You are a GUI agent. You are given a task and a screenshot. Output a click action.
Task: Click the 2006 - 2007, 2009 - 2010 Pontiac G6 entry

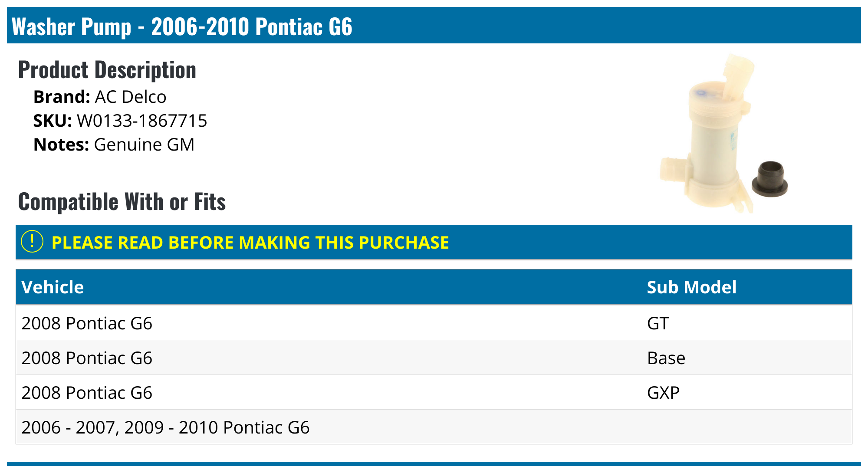coord(165,427)
